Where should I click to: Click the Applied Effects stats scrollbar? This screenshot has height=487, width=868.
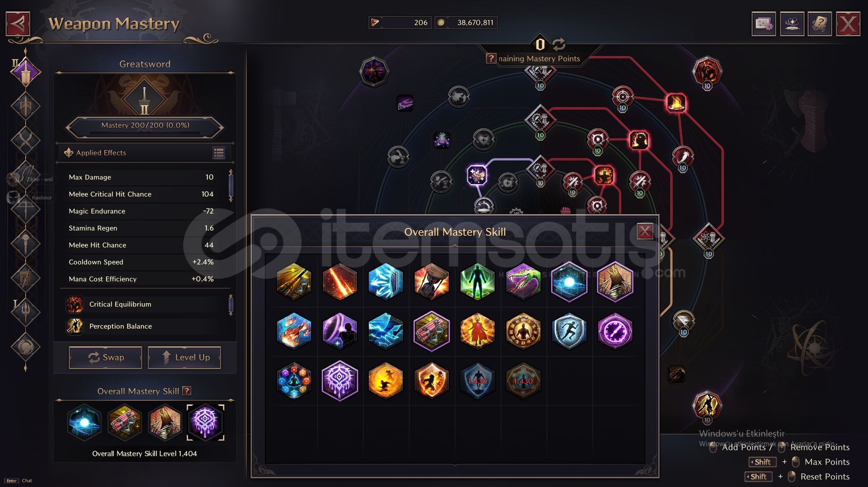click(231, 186)
